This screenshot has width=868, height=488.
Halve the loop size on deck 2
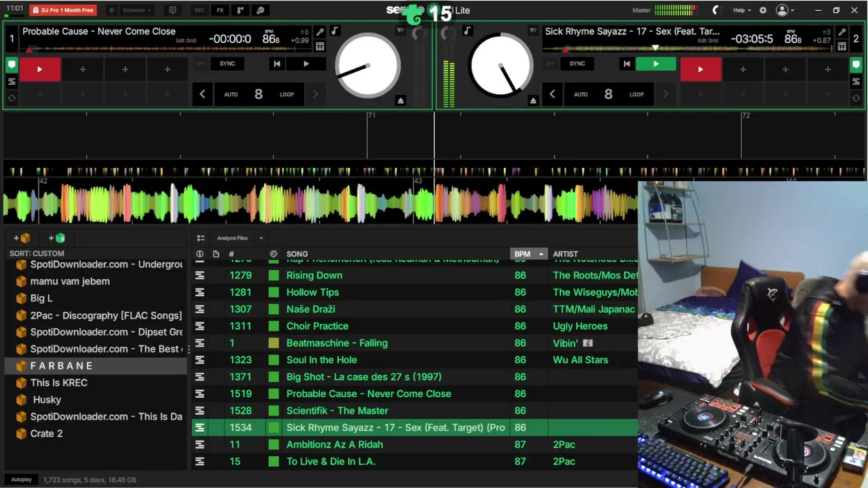(x=552, y=94)
